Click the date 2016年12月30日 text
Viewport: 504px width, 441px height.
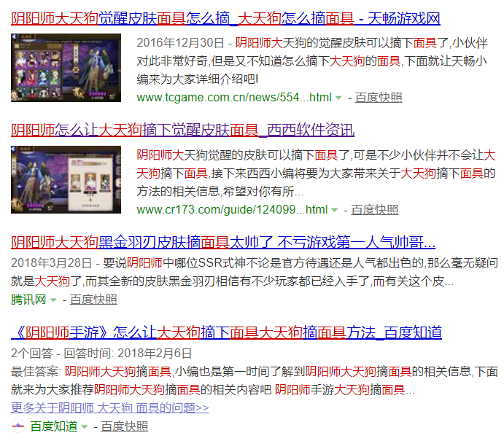pos(180,43)
